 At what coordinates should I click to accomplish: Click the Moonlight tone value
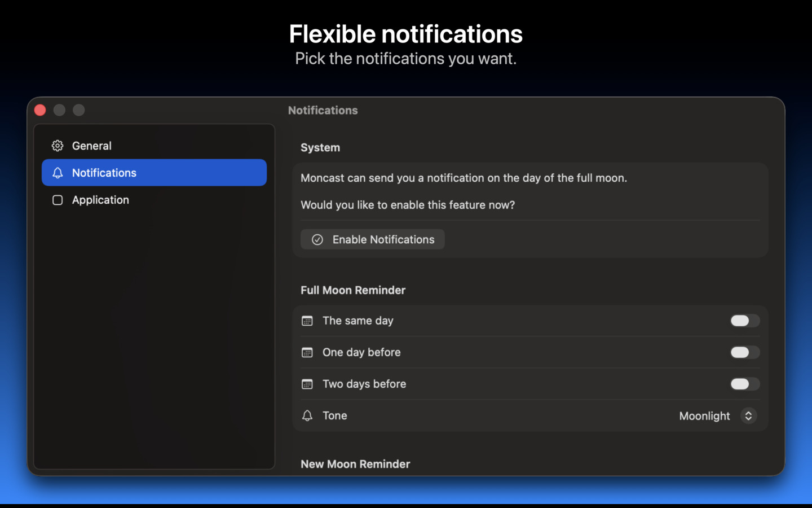tap(704, 416)
